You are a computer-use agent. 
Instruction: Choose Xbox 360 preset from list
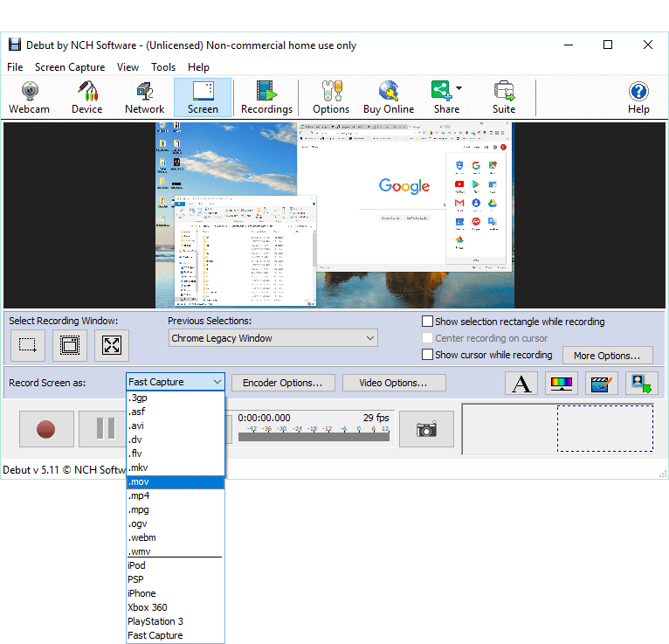pos(176,607)
